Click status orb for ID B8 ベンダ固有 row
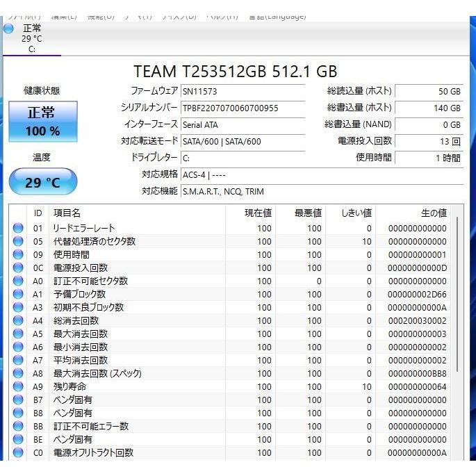 (x=18, y=413)
